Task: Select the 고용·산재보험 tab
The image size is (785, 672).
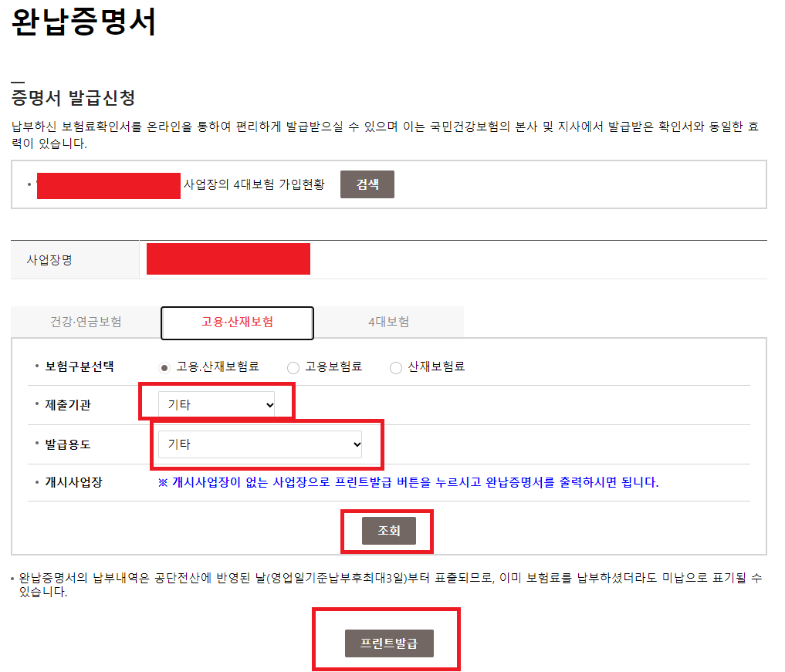Action: click(x=237, y=322)
